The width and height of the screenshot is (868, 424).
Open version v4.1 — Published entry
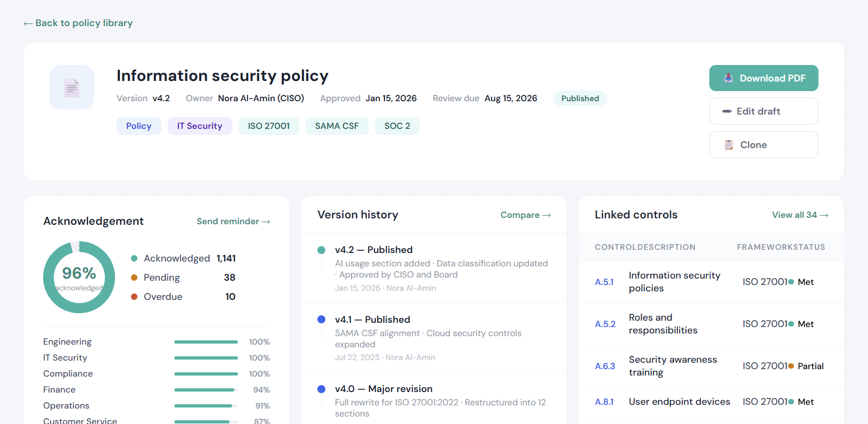coord(434,338)
